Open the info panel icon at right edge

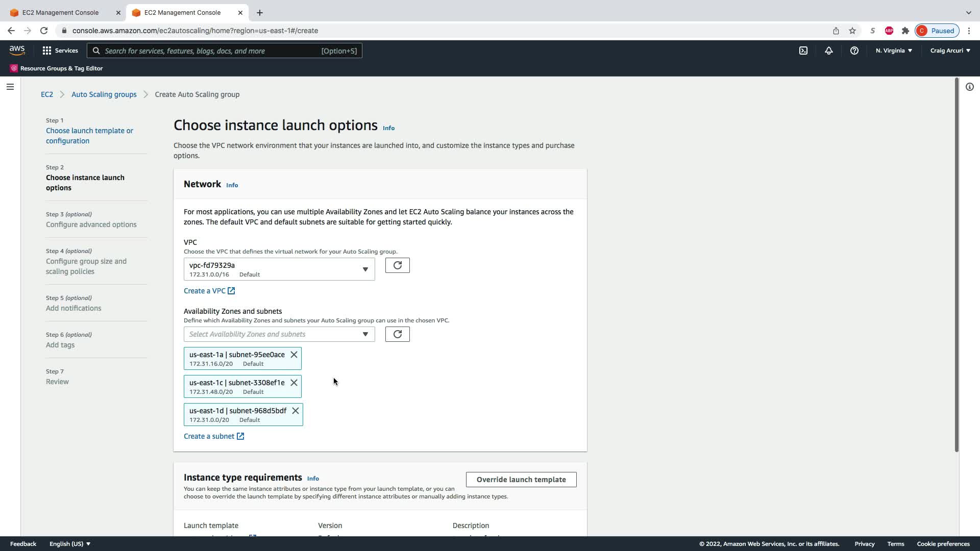pos(969,87)
